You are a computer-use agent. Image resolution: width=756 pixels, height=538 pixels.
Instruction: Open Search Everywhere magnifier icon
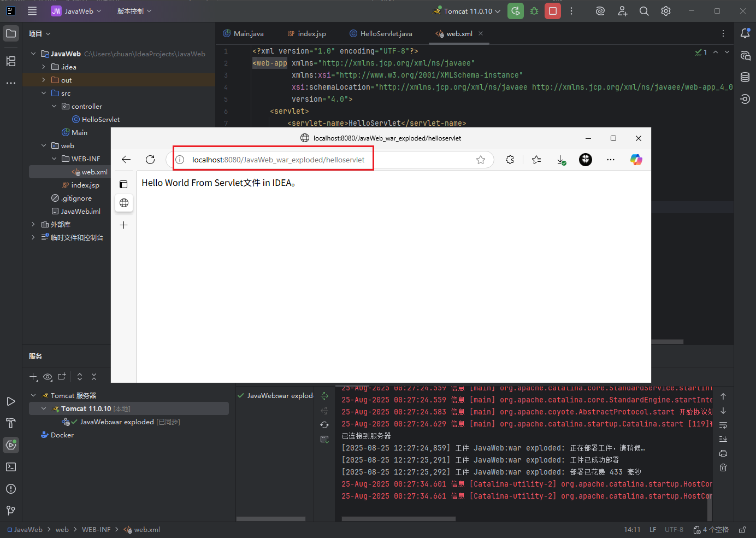click(644, 11)
